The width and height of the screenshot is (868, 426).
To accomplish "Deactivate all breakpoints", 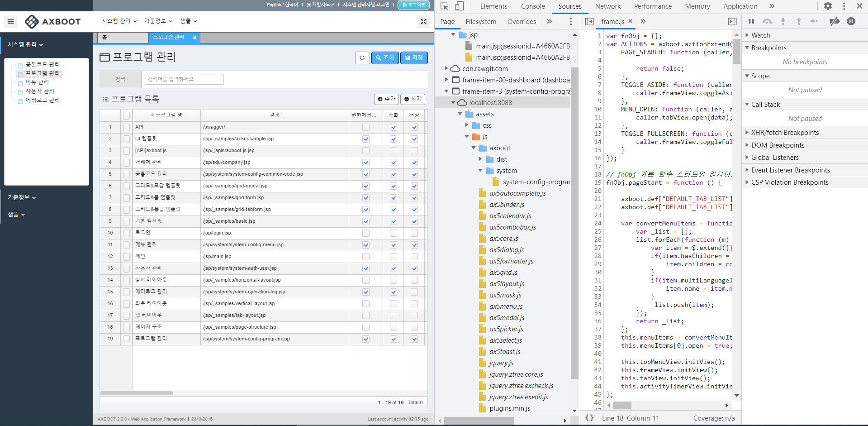I will click(x=835, y=21).
